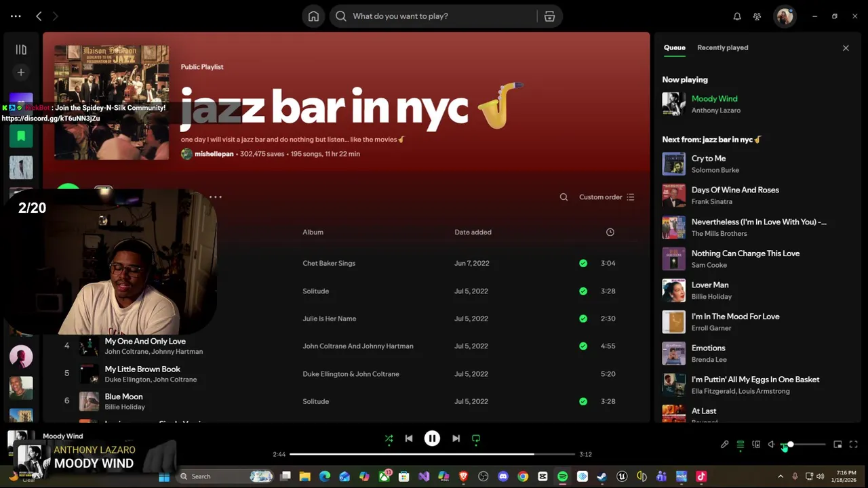Toggle the repeat button
Screen dimensions: 868x488
click(x=476, y=439)
